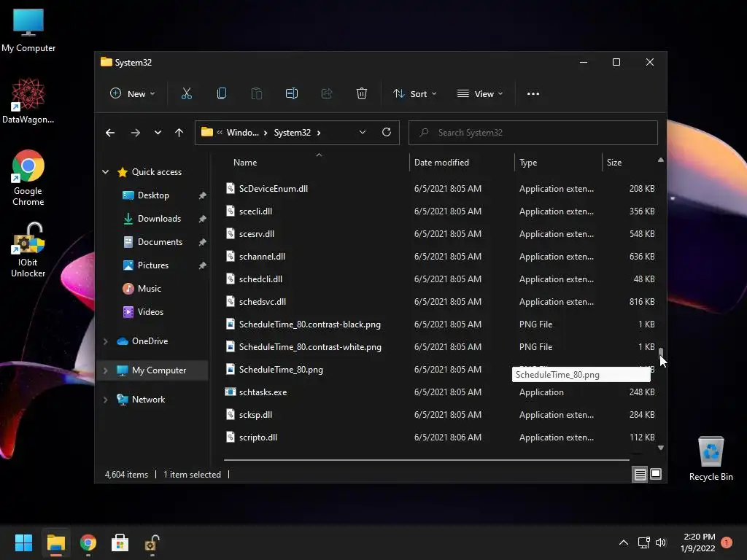Click Windo... breadcrumb in address bar
747x560 pixels.
(242, 133)
